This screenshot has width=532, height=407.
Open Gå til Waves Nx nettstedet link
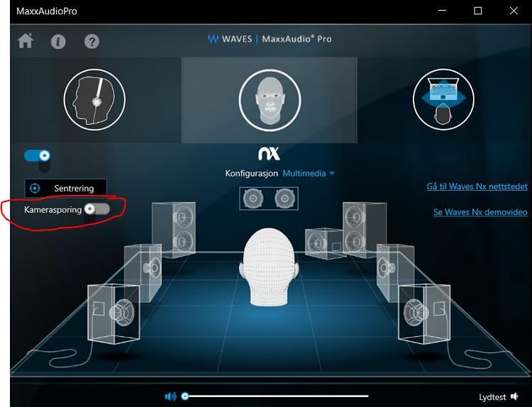477,186
